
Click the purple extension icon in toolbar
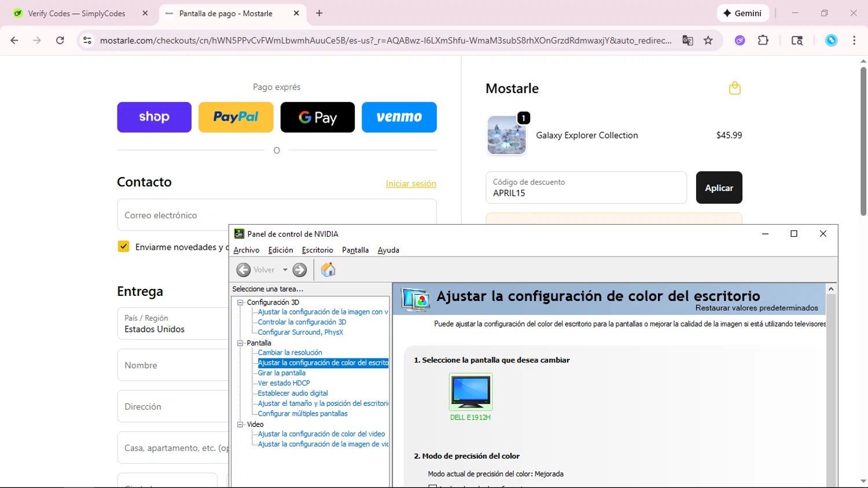point(740,41)
